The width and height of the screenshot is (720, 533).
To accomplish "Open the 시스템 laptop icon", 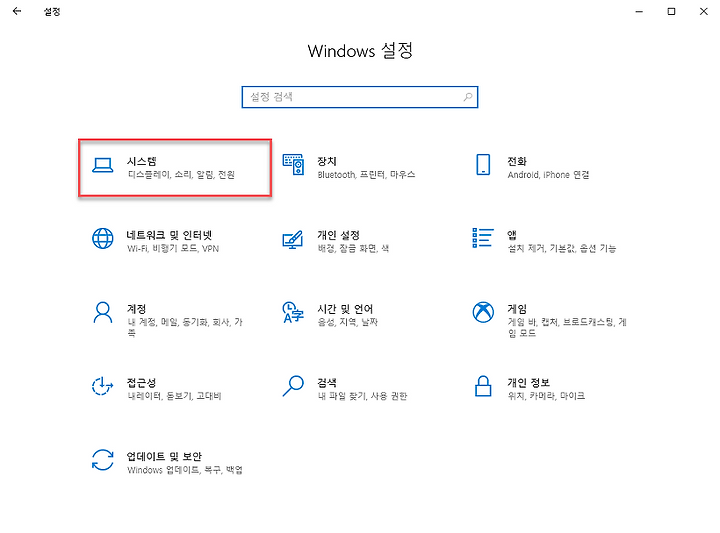I will (x=102, y=165).
